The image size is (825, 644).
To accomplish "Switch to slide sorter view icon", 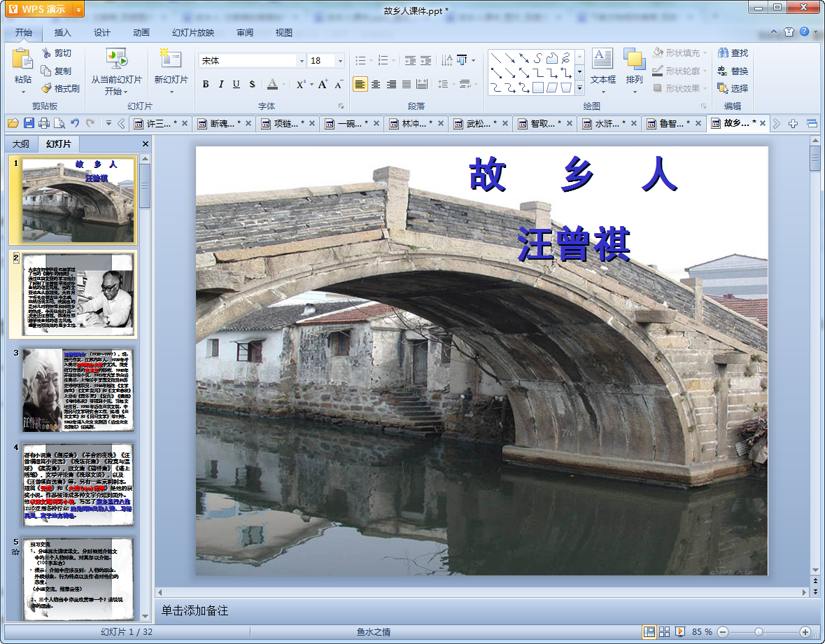I will click(x=665, y=631).
